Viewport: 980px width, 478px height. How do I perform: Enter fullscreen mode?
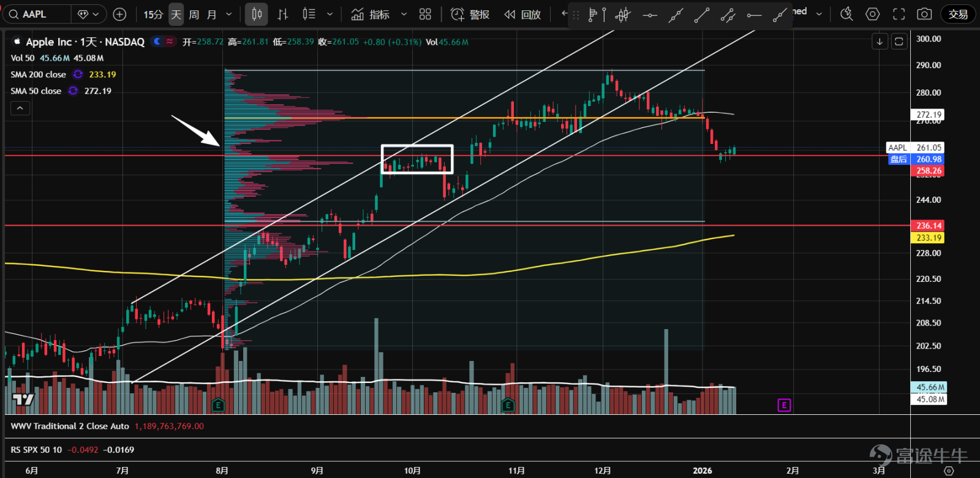coord(899,14)
